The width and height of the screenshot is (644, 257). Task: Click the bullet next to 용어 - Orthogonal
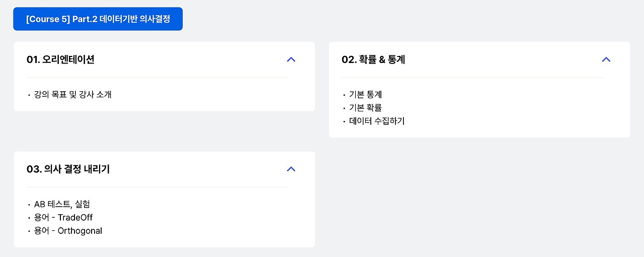pos(29,231)
